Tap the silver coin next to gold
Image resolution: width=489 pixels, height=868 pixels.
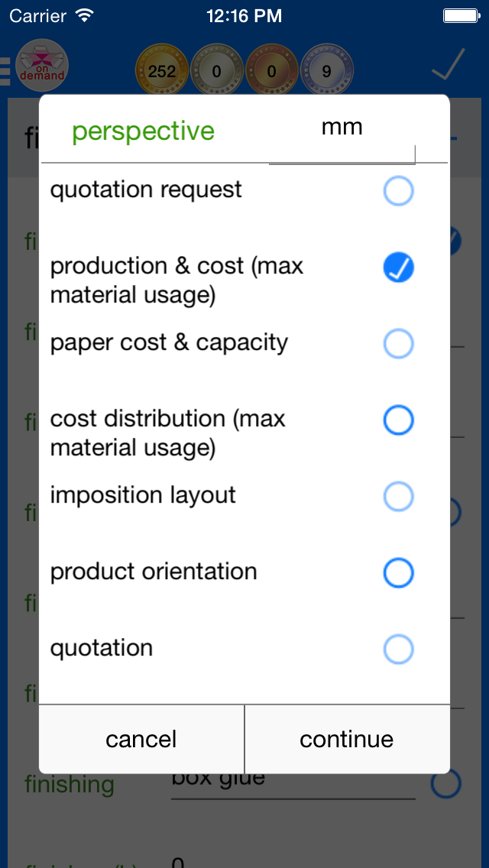point(216,72)
